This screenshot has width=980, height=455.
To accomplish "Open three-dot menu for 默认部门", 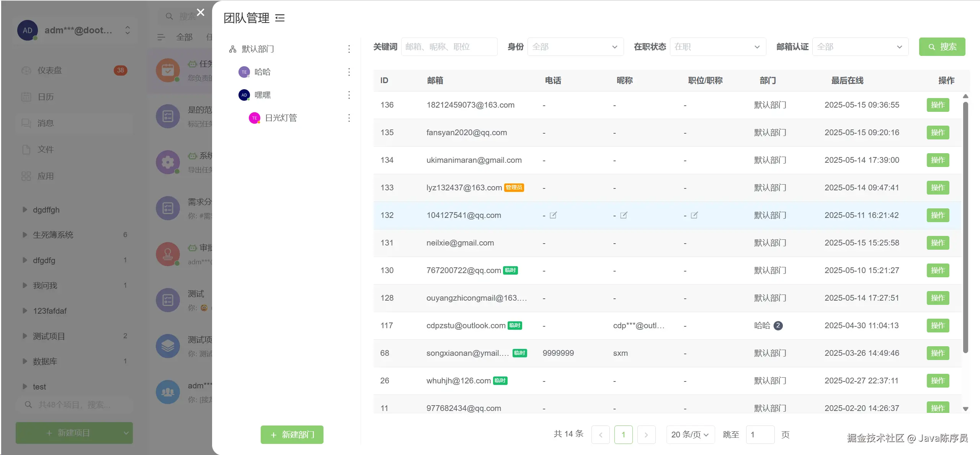I will tap(349, 49).
